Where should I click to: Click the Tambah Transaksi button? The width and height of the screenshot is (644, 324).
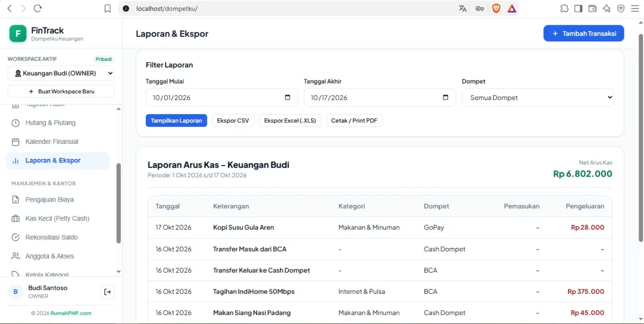coord(584,33)
